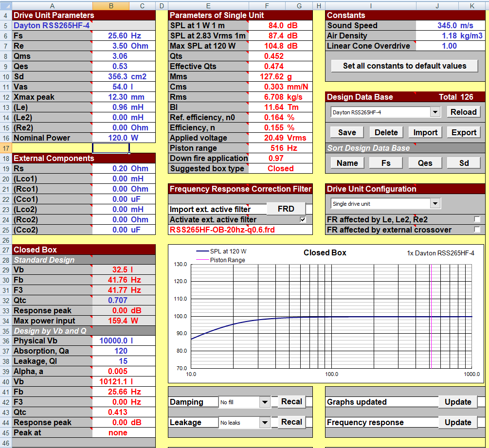Sort data base by Qes
The height and width of the screenshot is (448, 489).
(x=425, y=163)
